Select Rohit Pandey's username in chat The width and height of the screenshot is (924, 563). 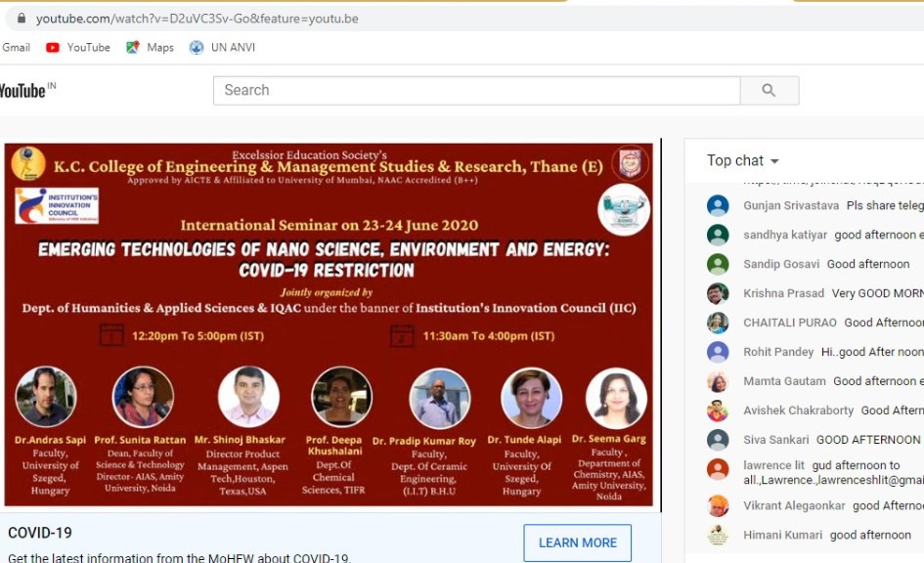coord(778,352)
